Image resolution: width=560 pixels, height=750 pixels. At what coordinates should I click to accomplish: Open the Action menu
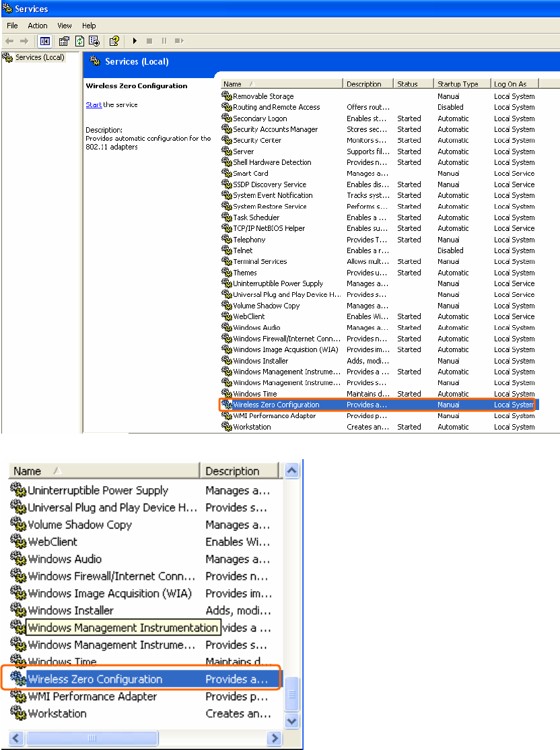pos(37,26)
